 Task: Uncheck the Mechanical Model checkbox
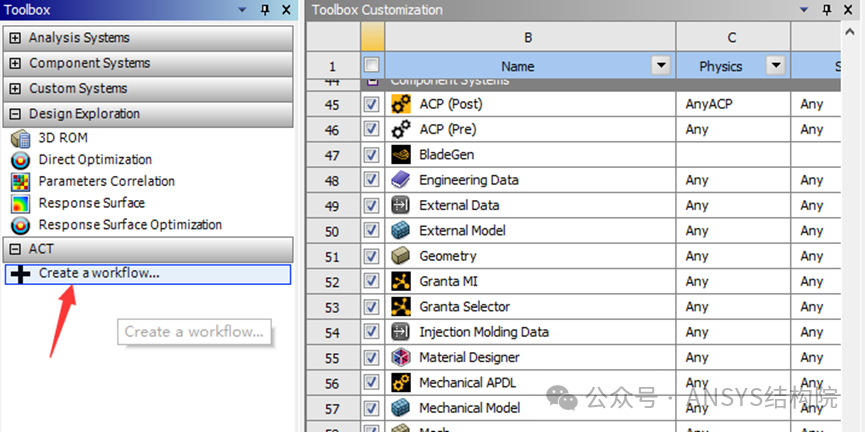click(x=372, y=408)
